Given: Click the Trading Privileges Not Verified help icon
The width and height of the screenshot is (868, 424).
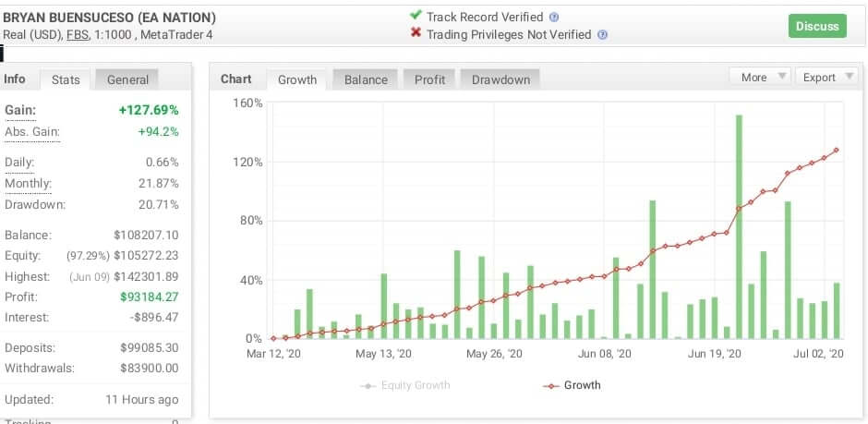Looking at the screenshot, I should 602,35.
